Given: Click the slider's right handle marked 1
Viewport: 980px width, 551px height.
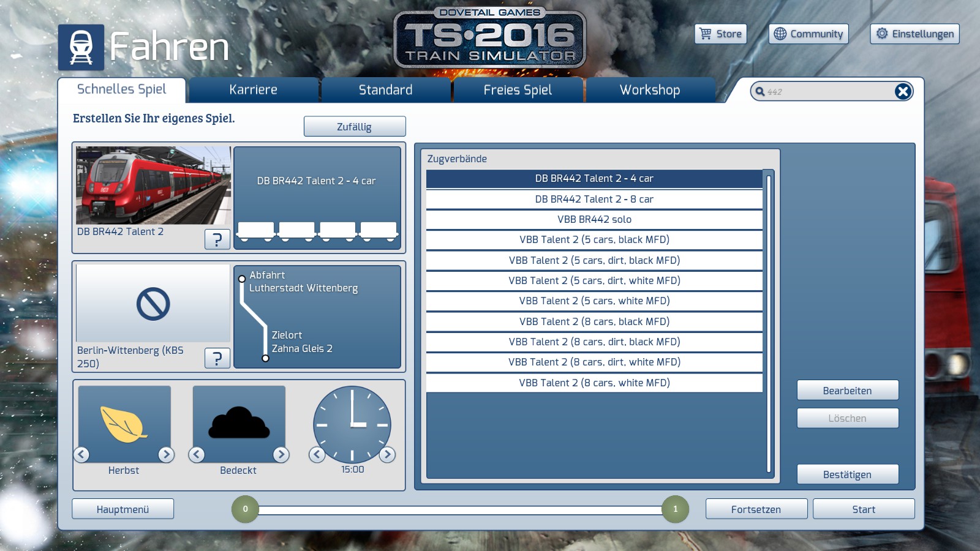Looking at the screenshot, I should 676,509.
